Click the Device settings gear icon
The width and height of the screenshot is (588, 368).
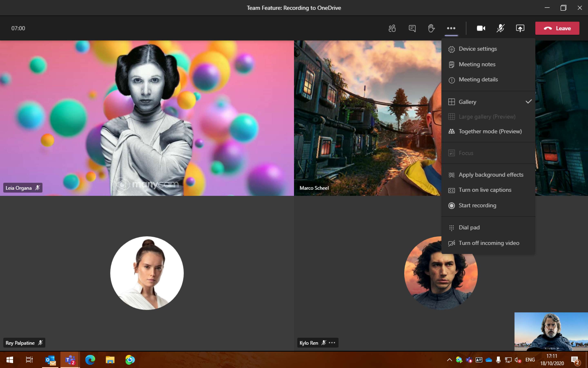(x=451, y=49)
